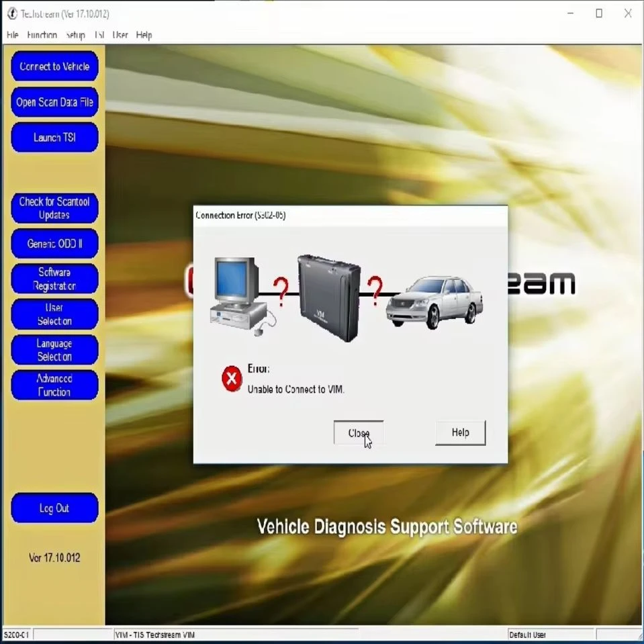Viewport: 644px width, 644px height.
Task: Click the VIM device image in dialog
Action: tap(329, 298)
